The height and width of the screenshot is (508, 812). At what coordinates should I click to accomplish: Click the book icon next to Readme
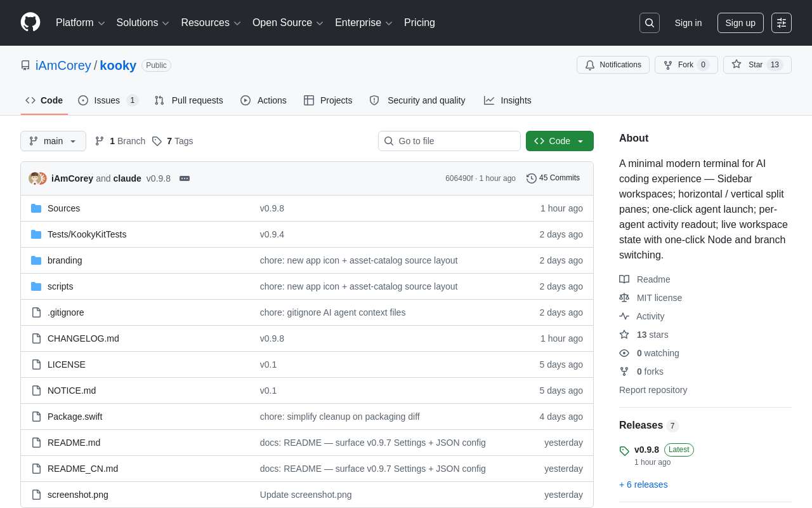(624, 279)
